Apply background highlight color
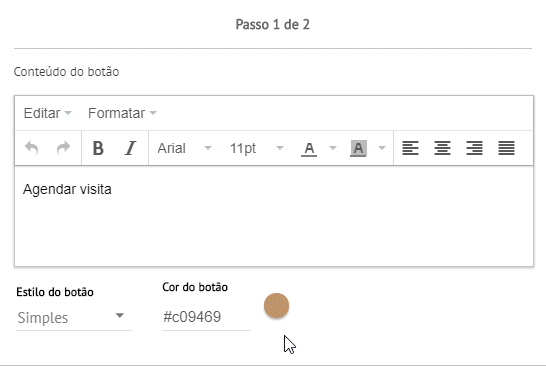Screen dimensions: 546x384 pyautogui.click(x=358, y=148)
